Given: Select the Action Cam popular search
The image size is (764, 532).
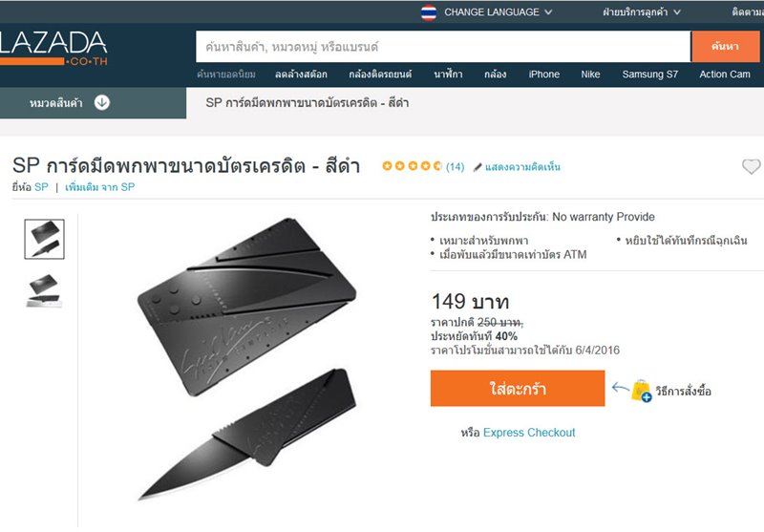Looking at the screenshot, I should [x=725, y=74].
